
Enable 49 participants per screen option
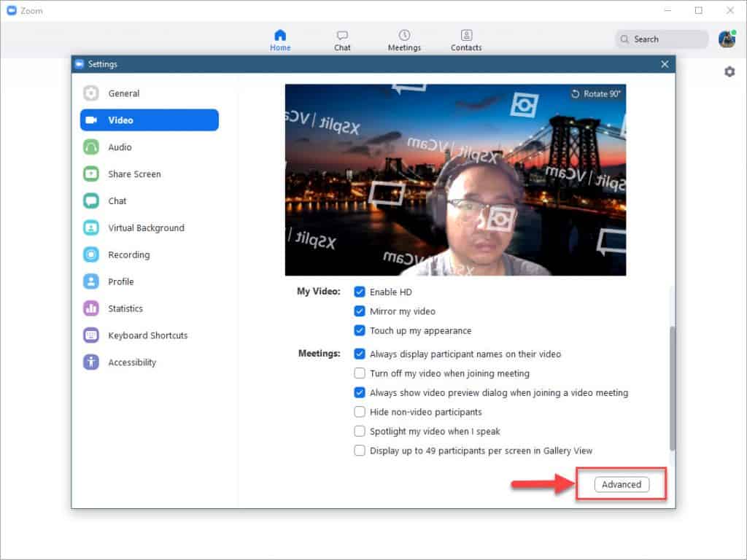click(360, 451)
